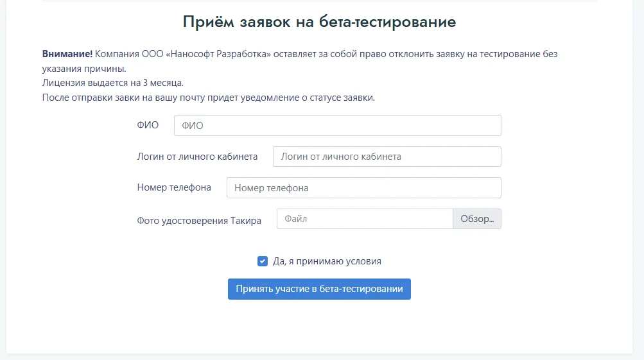Viewport: 644px width, 360px height.
Task: Click the ФИО field label
Action: [x=148, y=125]
